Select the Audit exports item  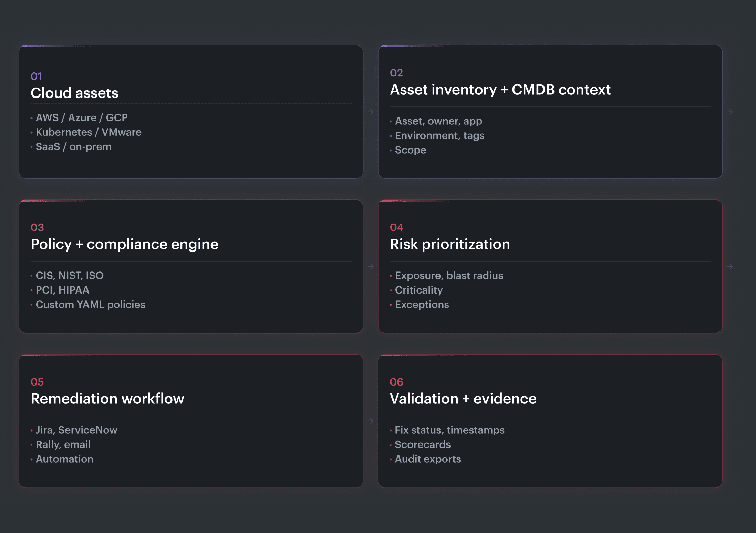tap(428, 459)
